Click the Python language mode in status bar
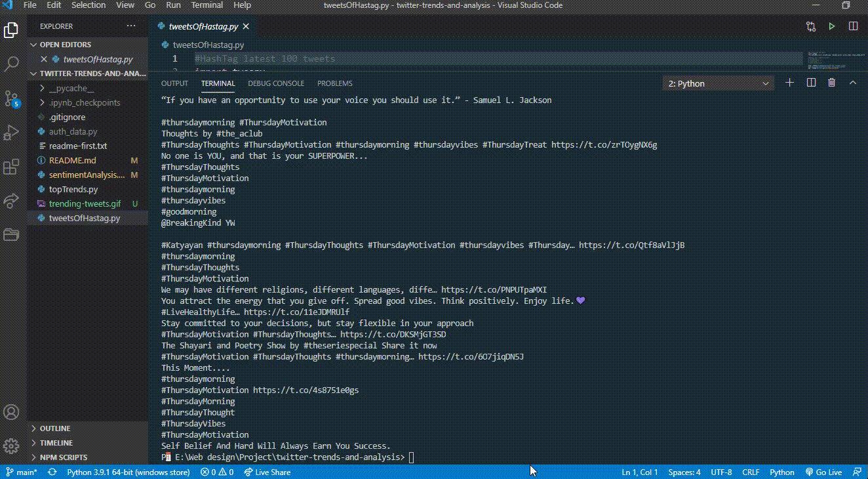 coord(781,472)
